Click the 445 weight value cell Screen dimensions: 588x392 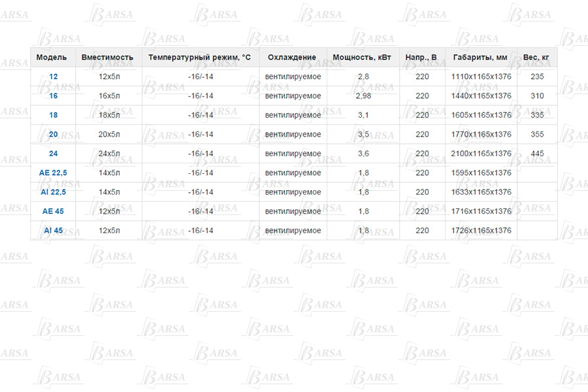tap(537, 154)
